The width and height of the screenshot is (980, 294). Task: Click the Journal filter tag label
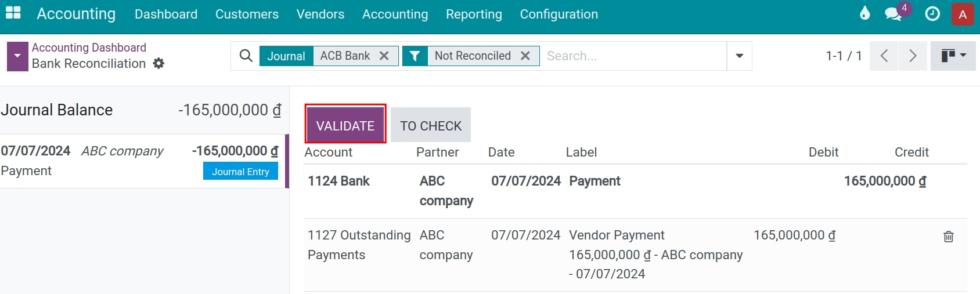pos(286,56)
